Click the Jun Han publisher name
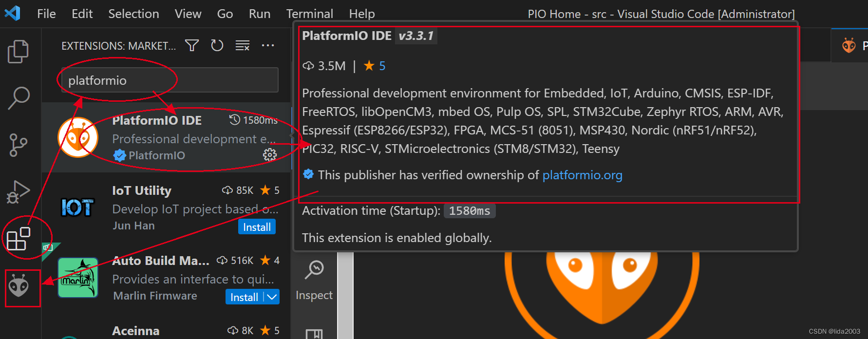Screen dimensions: 868x339 [x=133, y=226]
